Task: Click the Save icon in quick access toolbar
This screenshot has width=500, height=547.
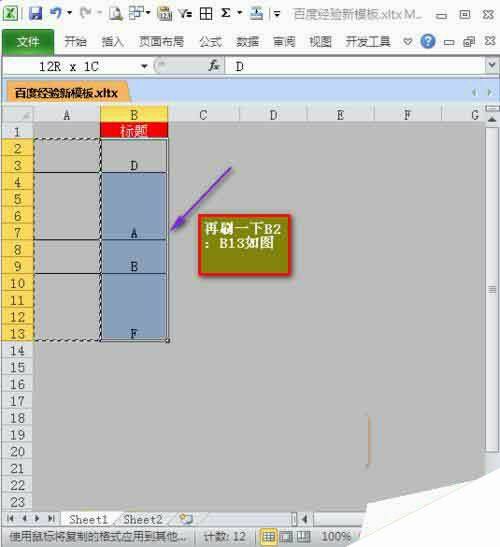Action: [35, 14]
